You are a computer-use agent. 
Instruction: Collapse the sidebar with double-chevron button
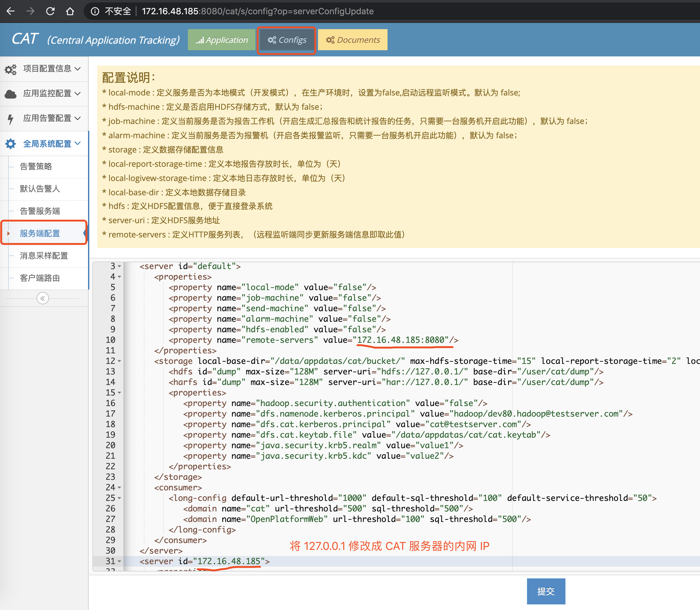click(42, 298)
